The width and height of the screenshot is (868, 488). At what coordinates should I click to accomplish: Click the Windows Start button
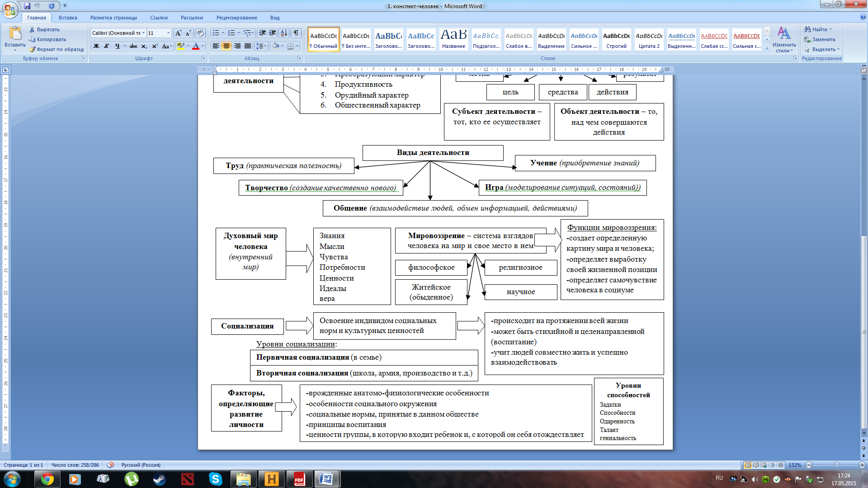(x=12, y=479)
